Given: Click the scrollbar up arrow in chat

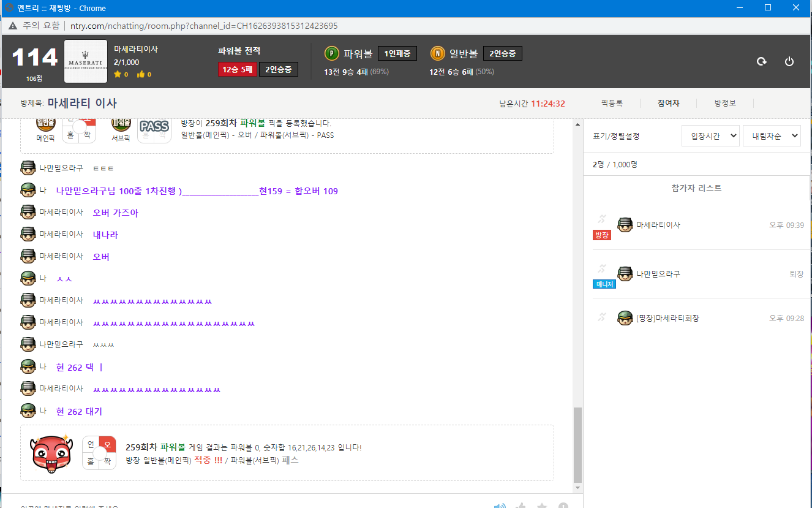Looking at the screenshot, I should click(x=577, y=124).
